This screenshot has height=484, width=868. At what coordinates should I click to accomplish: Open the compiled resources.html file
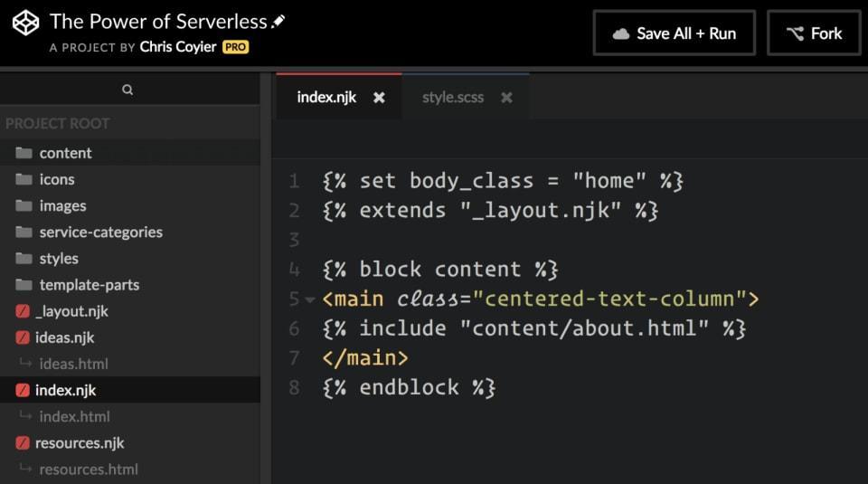[89, 470]
